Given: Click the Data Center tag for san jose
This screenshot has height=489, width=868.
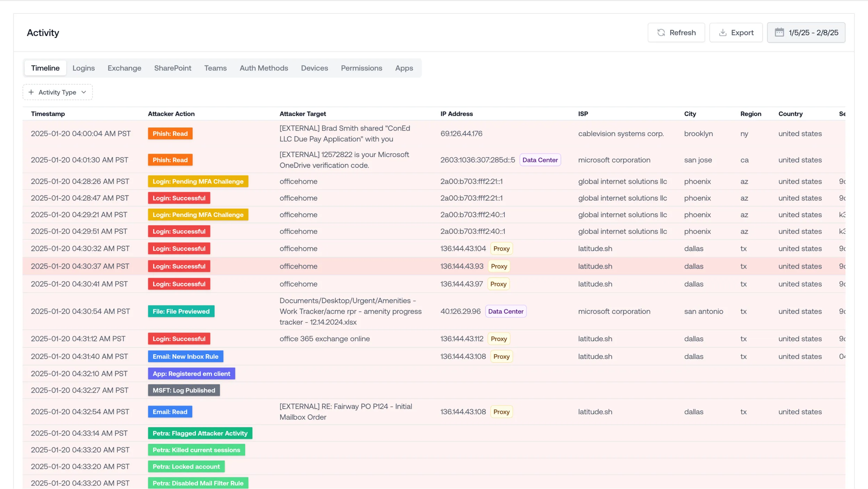Looking at the screenshot, I should click(540, 160).
